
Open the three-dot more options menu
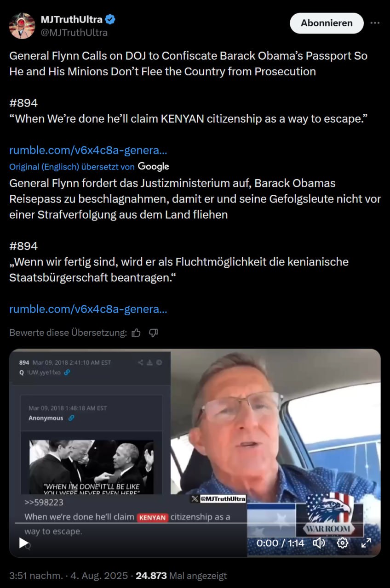375,23
